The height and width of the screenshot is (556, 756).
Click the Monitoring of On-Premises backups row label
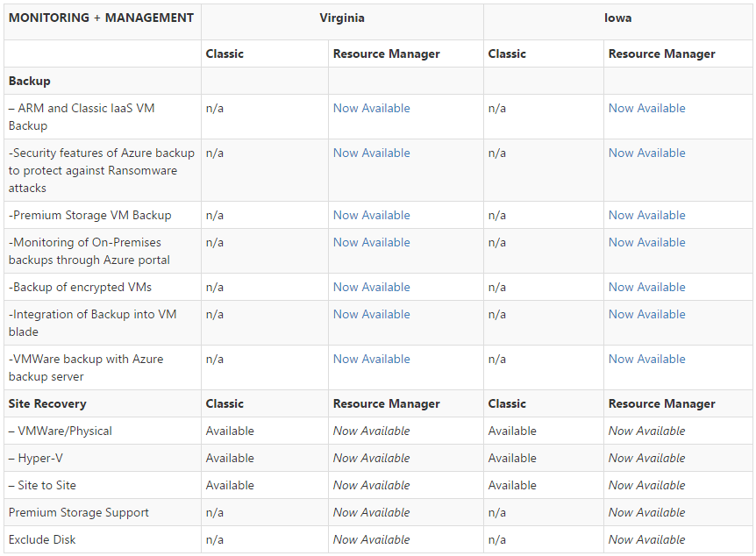[89, 251]
